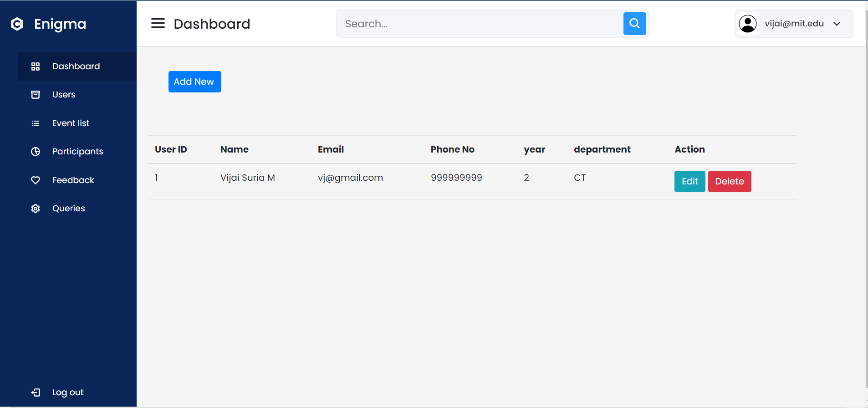Image resolution: width=868 pixels, height=408 pixels.
Task: Open the Users menu item
Action: click(64, 95)
